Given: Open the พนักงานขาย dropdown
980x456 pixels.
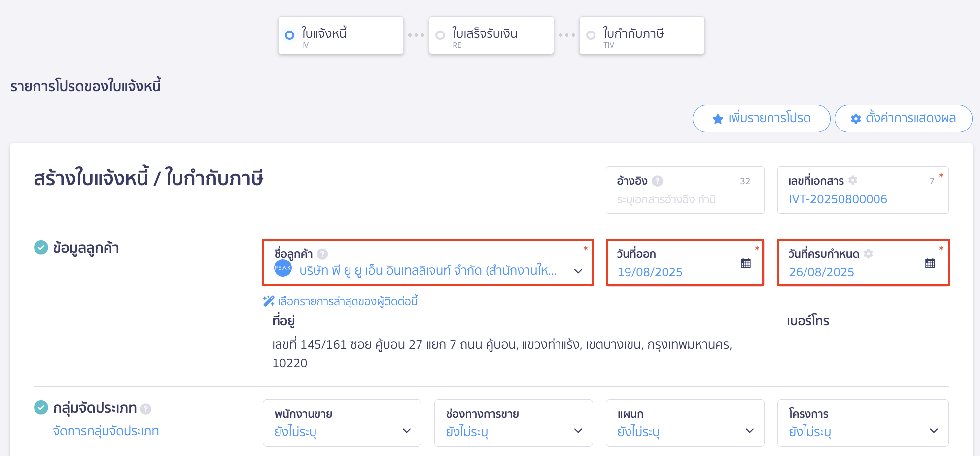Looking at the screenshot, I should pyautogui.click(x=406, y=430).
